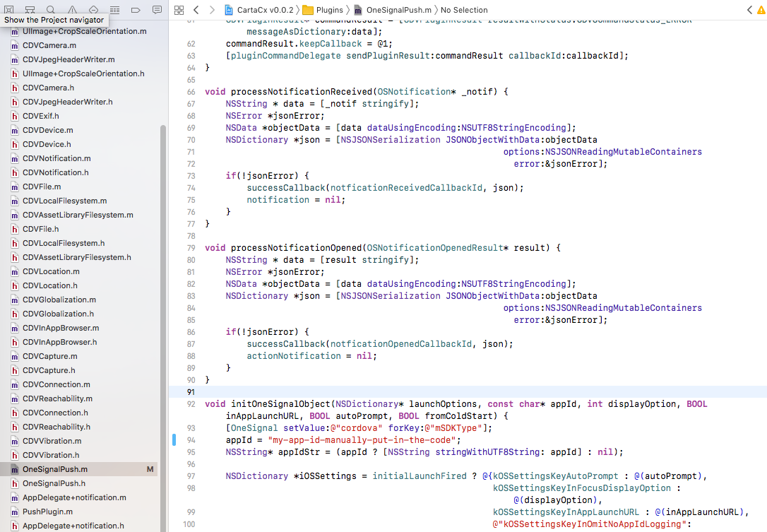This screenshot has width=767, height=532.
Task: Open the Test navigator
Action: 93,10
